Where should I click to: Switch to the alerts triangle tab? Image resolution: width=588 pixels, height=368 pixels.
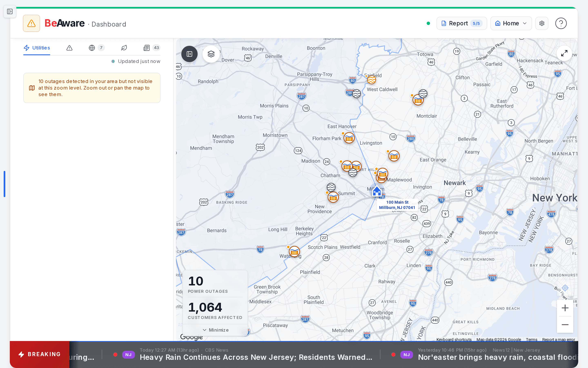(69, 48)
